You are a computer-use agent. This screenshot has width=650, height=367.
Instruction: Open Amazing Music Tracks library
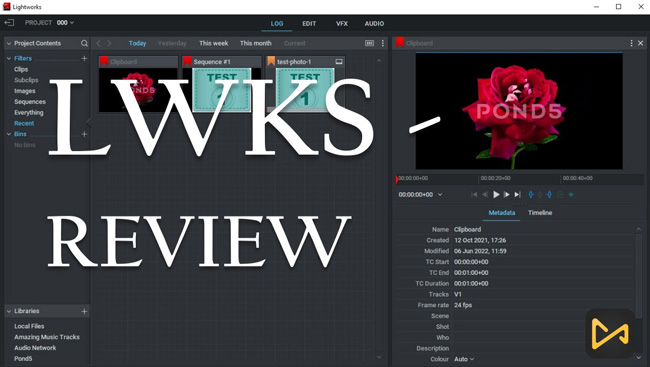point(47,337)
